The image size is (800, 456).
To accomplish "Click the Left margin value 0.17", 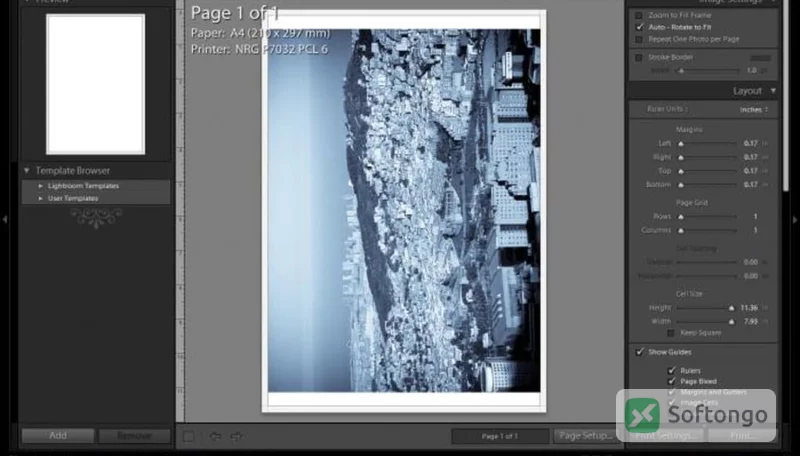I will coord(751,144).
